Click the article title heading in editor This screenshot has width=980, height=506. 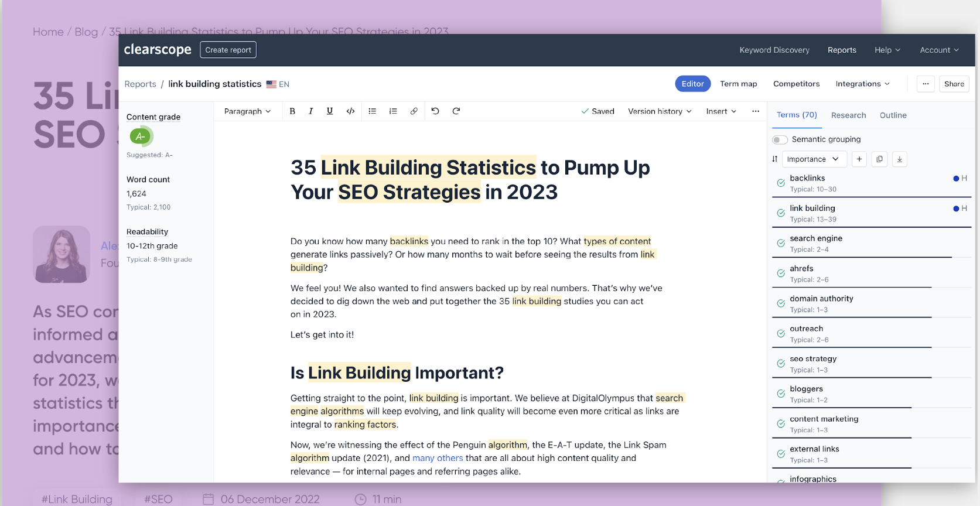[x=470, y=180]
